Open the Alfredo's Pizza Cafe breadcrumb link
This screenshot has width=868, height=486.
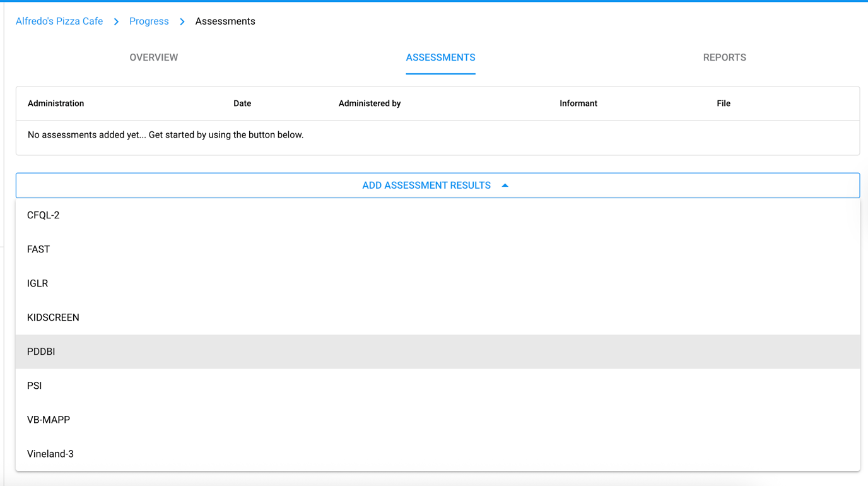(59, 21)
